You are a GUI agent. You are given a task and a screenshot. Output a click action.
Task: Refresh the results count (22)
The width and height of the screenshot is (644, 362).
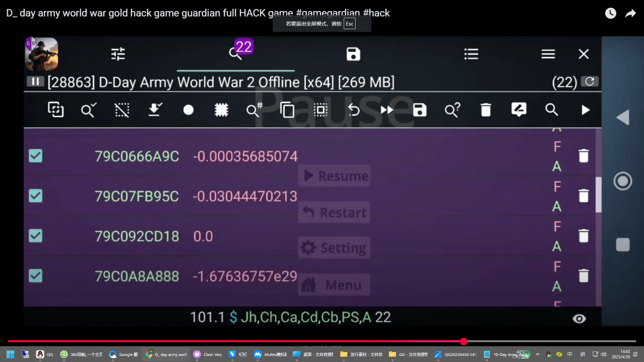(590, 81)
